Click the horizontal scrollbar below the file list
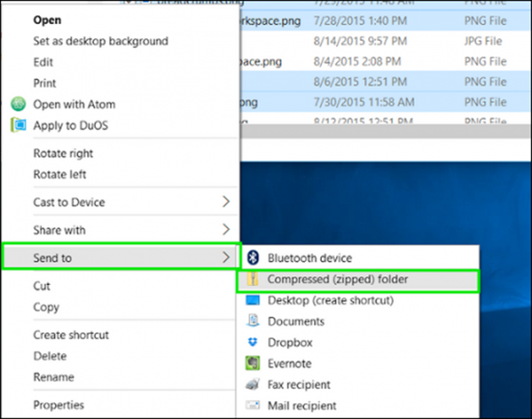This screenshot has width=532, height=419. [x=387, y=127]
